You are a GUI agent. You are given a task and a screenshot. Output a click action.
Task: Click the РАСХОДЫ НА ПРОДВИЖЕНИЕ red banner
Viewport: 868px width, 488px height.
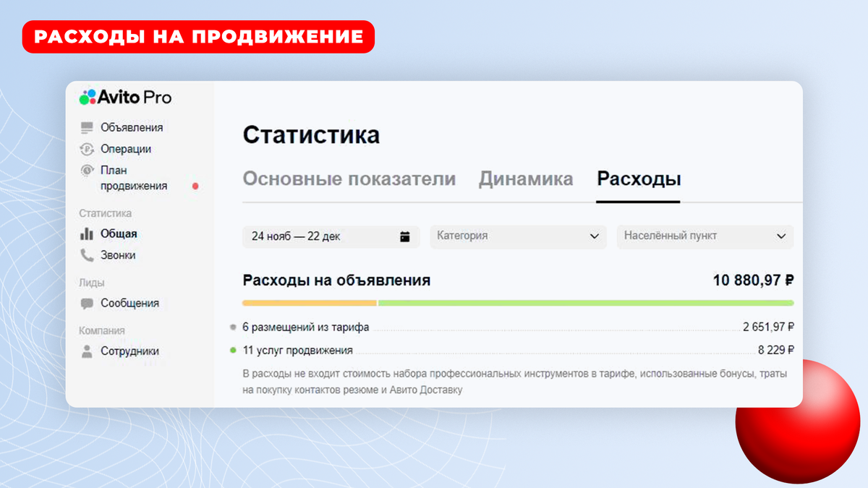pyautogui.click(x=198, y=36)
